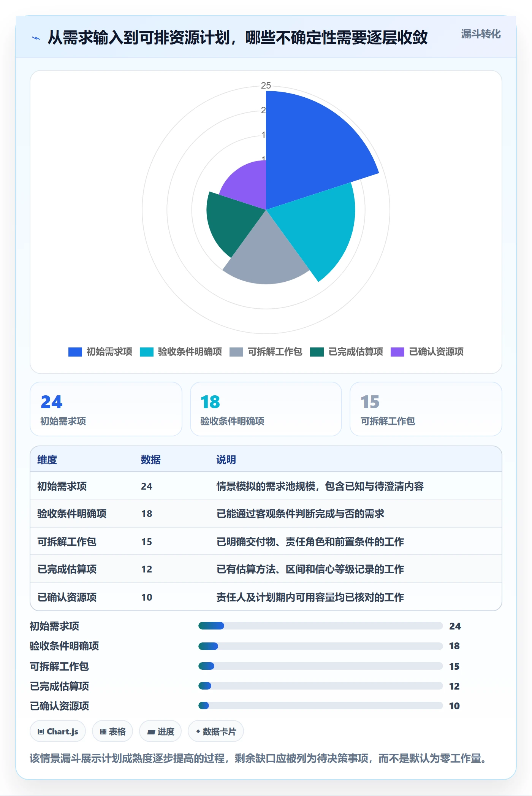Image resolution: width=532 pixels, height=796 pixels.
Task: Select the 可拆解工作包 table row name
Action: pos(67,542)
